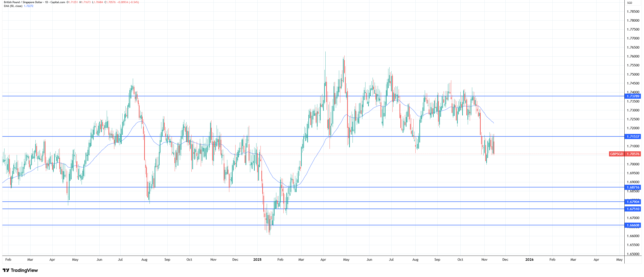Click the price change -0.00934 (-0.54%)
The width and height of the screenshot is (644, 277).
pos(128,2)
